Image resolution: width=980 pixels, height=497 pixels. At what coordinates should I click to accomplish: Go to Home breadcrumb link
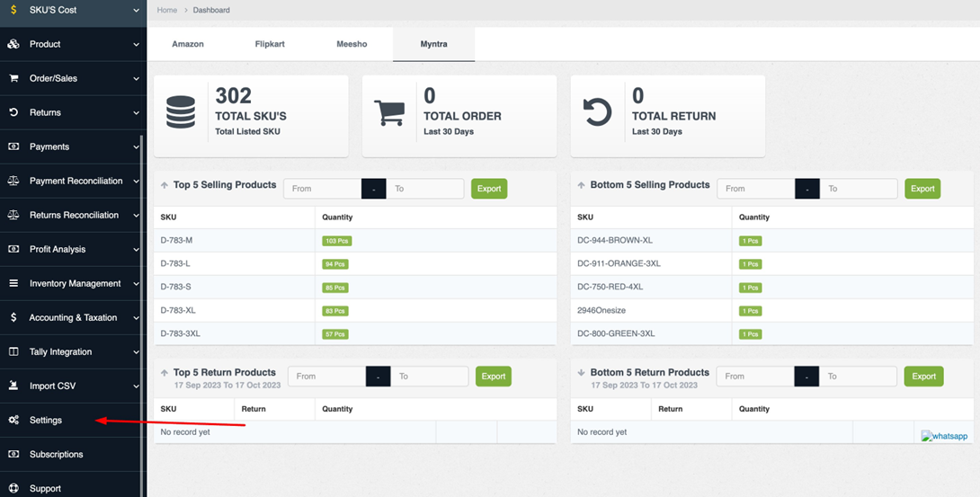click(x=167, y=10)
